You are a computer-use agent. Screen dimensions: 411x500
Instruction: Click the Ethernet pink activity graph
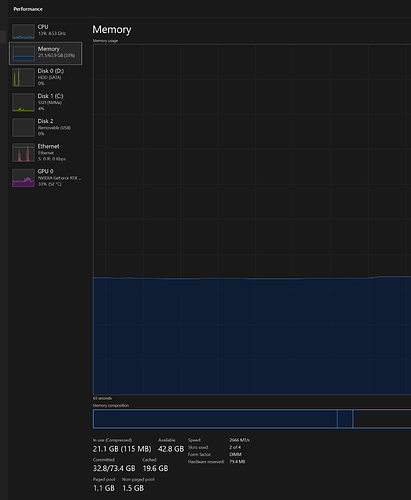[23, 153]
